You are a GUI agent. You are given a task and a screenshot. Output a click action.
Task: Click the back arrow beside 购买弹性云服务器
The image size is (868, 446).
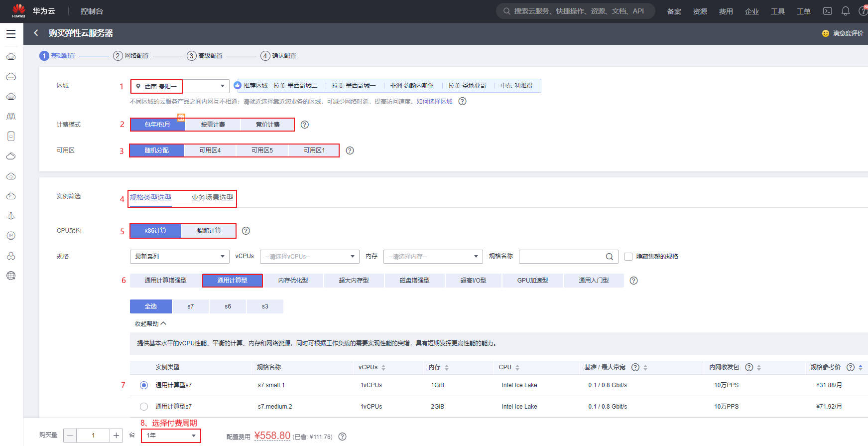[36, 33]
